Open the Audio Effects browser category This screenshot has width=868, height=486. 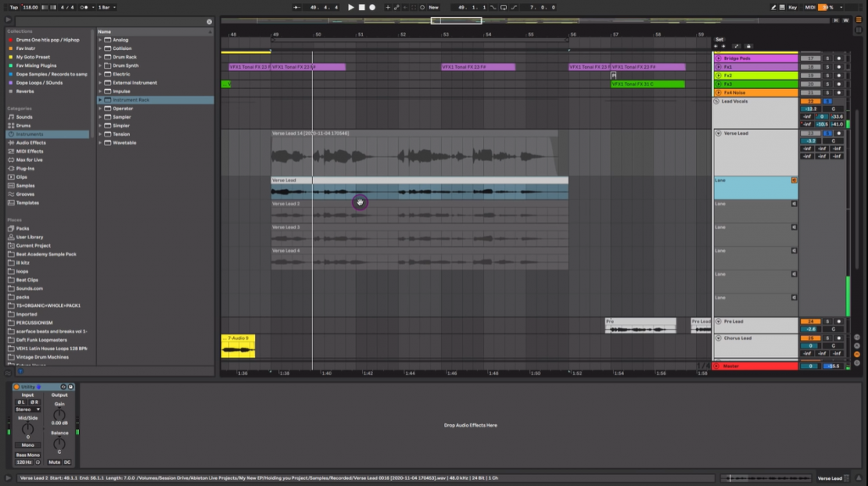(31, 142)
